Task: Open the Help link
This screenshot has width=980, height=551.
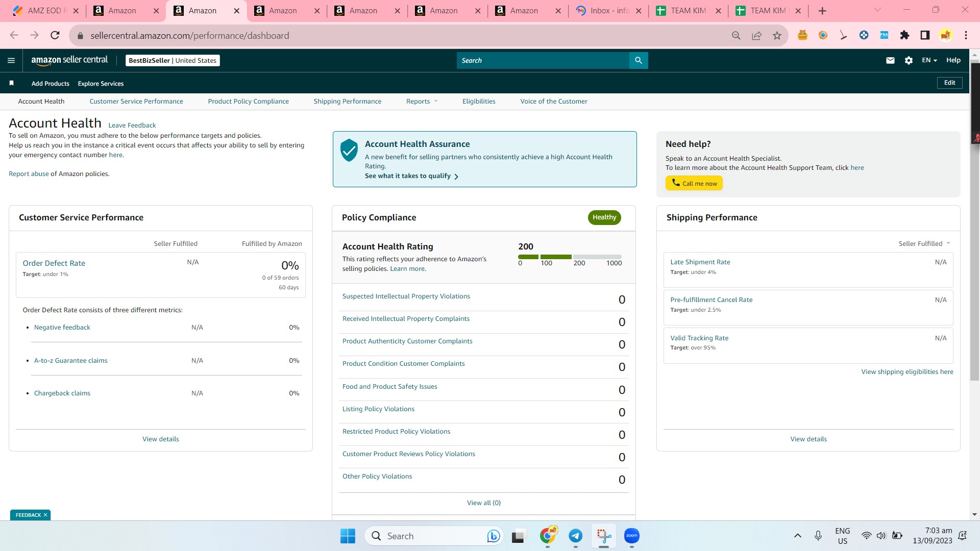Action: coord(953,60)
